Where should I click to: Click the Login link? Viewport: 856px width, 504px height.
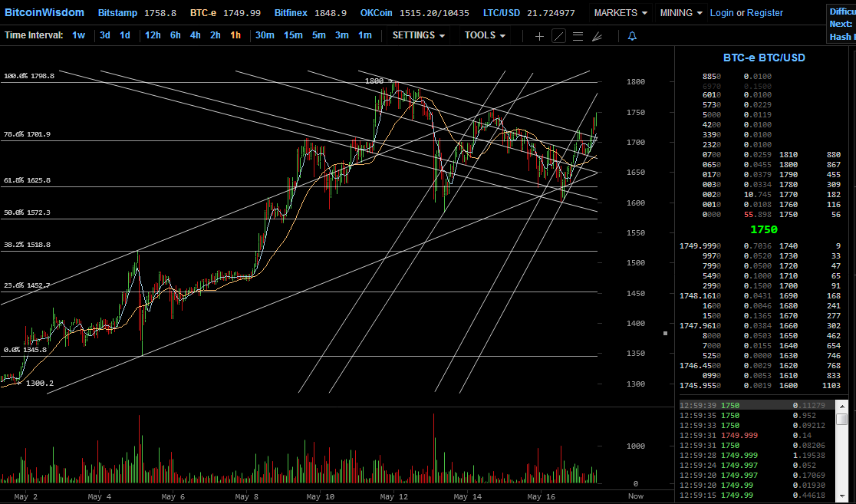(x=722, y=12)
